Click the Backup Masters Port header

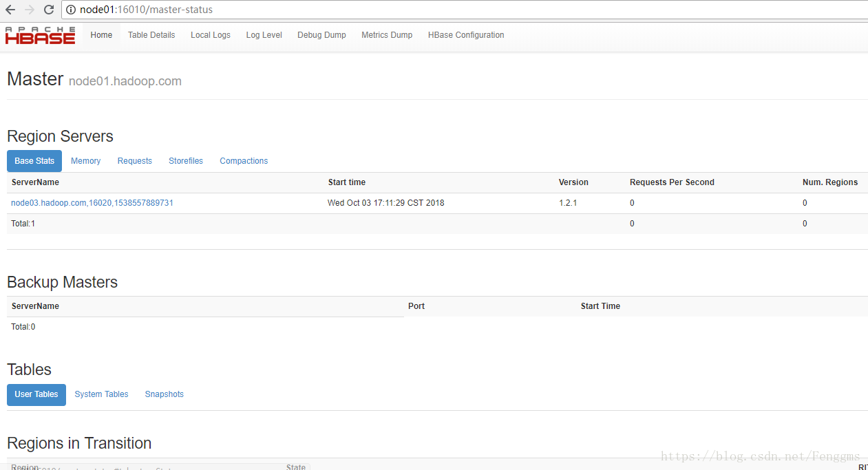click(416, 306)
